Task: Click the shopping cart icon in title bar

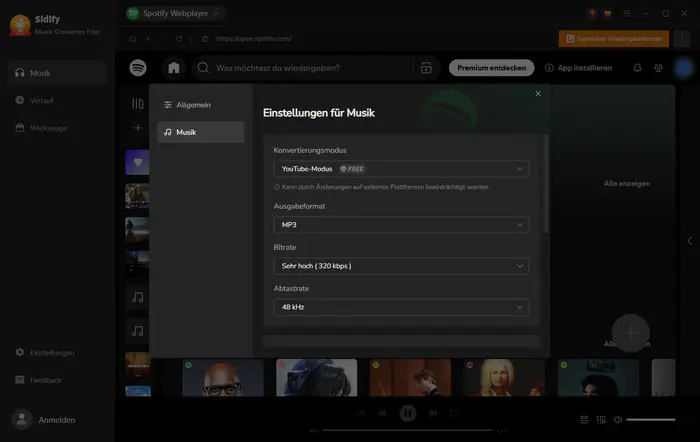Action: pos(608,13)
